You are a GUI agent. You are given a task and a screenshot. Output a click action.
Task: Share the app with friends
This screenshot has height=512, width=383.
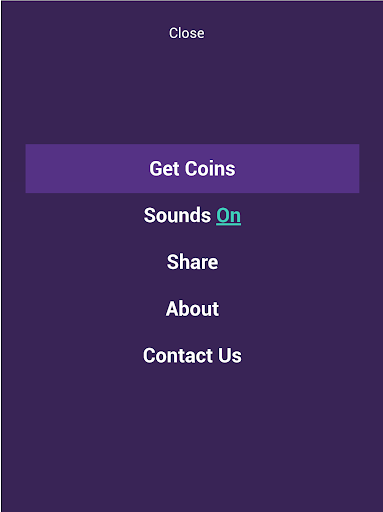(x=192, y=262)
